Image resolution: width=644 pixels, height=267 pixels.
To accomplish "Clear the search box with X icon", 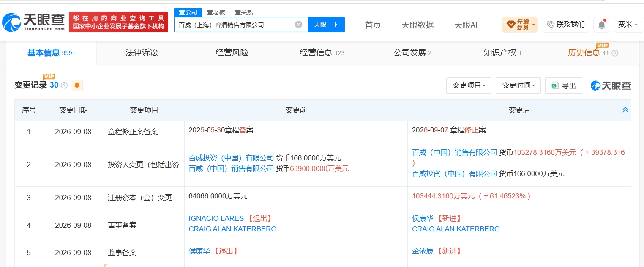I will [298, 25].
